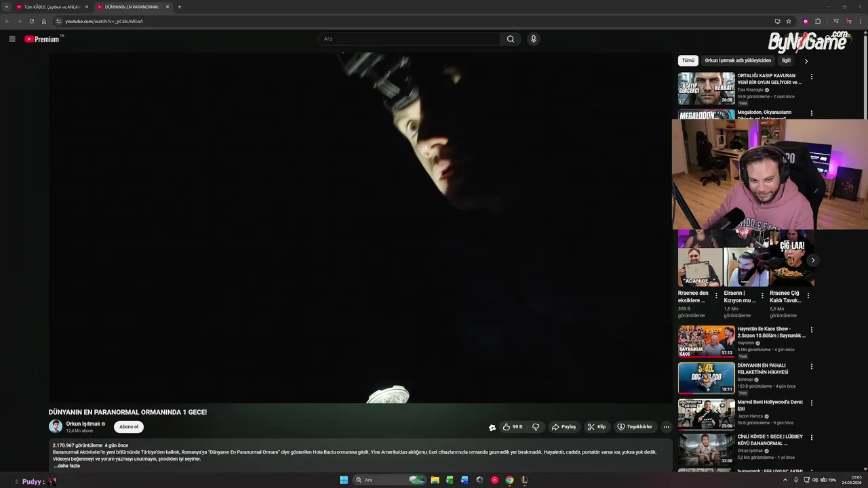This screenshot has width=868, height=488.
Task: Click the taskbar Ara search box
Action: (389, 480)
